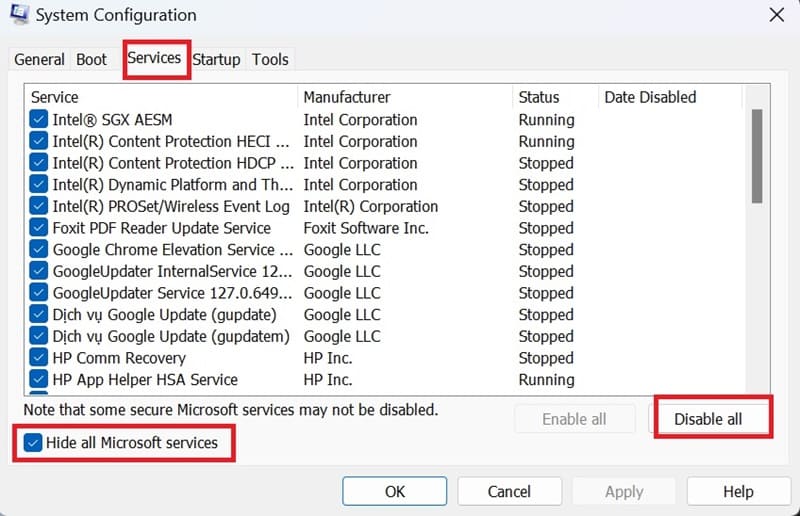Select "HP App Helper HSA Service" name
800x516 pixels.
coord(145,380)
